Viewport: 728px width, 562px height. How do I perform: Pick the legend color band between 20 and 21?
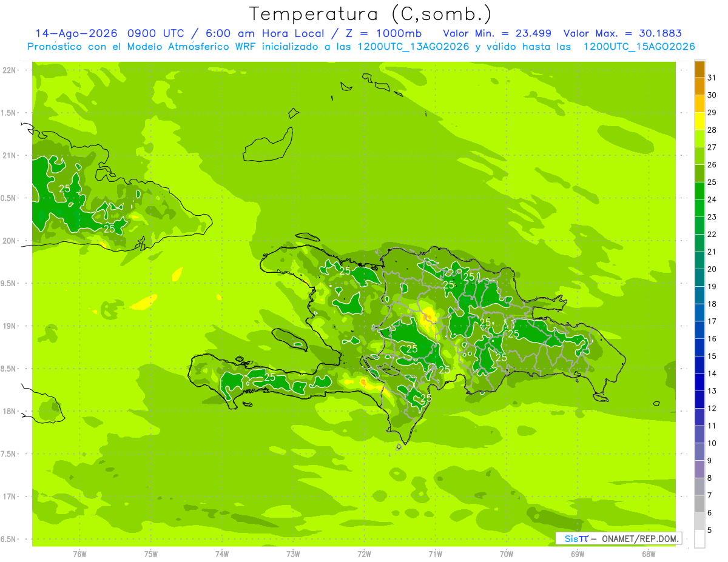tap(699, 261)
